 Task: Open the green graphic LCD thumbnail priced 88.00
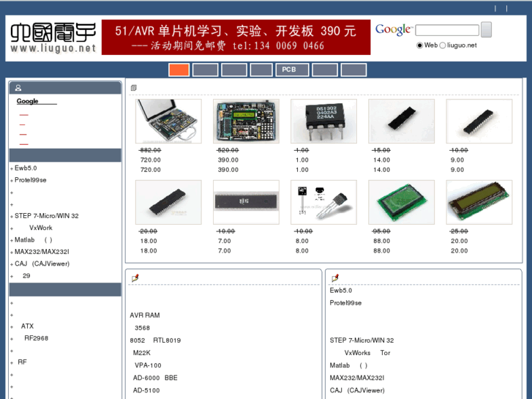(x=401, y=202)
